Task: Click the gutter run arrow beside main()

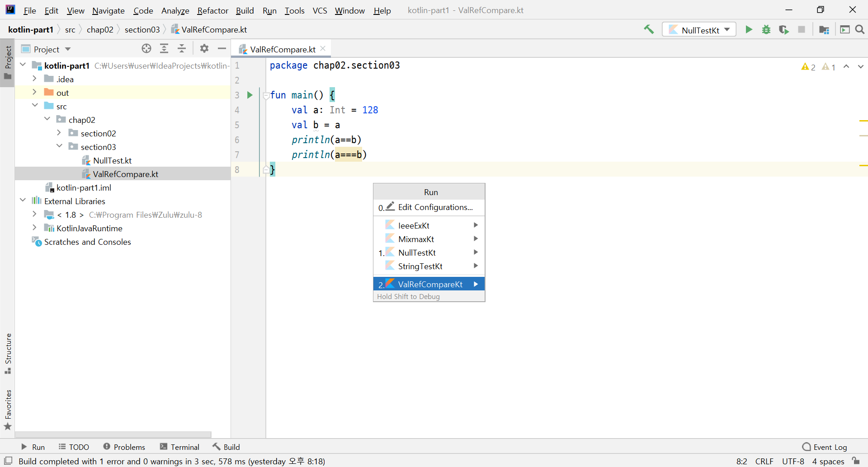Action: tap(250, 95)
